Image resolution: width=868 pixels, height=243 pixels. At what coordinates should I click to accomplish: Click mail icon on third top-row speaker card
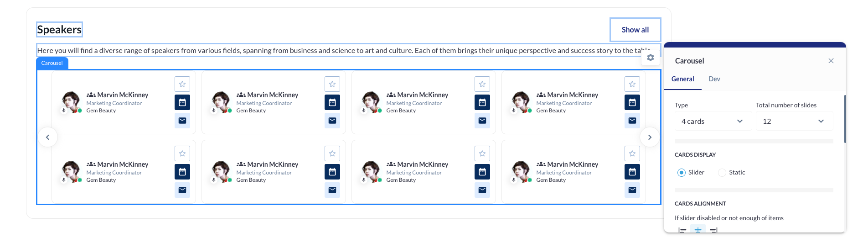(482, 121)
